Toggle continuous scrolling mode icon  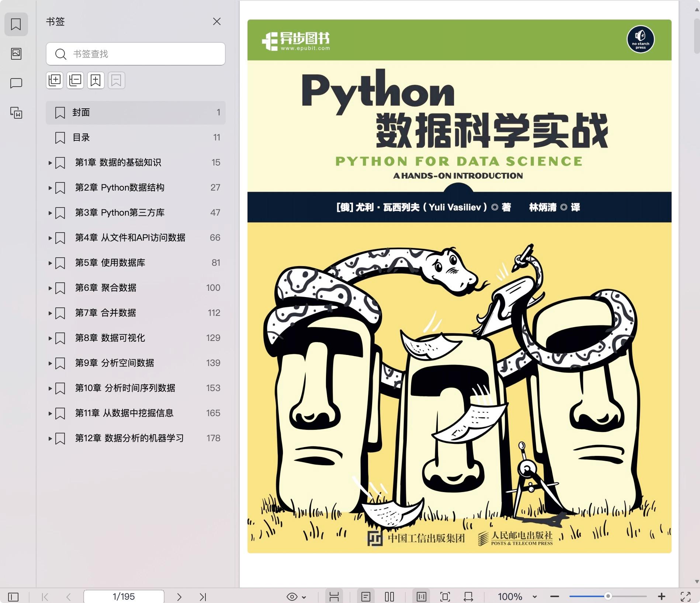point(334,596)
